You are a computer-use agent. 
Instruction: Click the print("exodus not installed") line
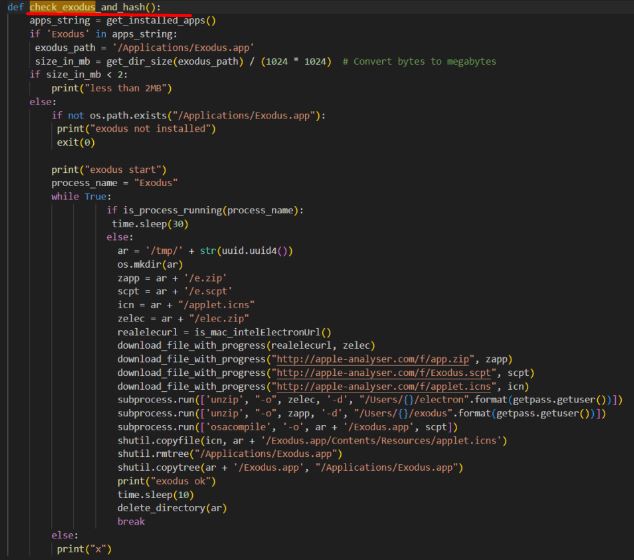136,129
